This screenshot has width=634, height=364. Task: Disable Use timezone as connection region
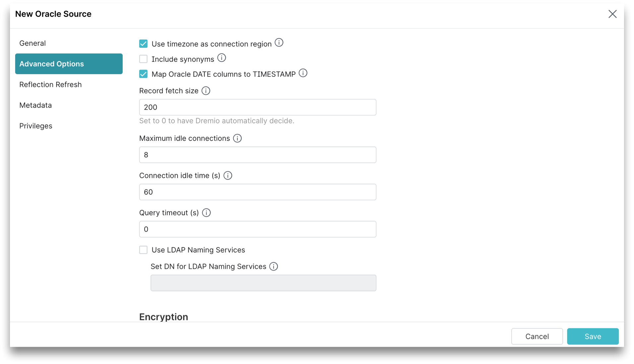tap(143, 43)
